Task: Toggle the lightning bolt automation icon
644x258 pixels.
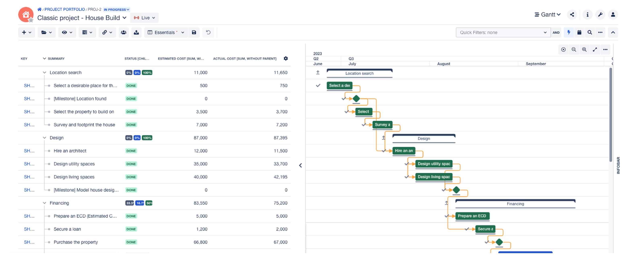Action: pyautogui.click(x=569, y=32)
